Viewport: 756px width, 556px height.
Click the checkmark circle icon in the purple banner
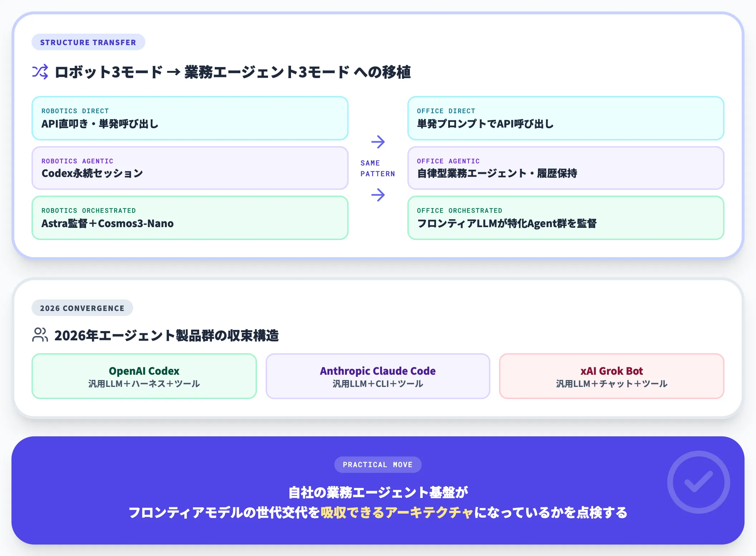[698, 482]
